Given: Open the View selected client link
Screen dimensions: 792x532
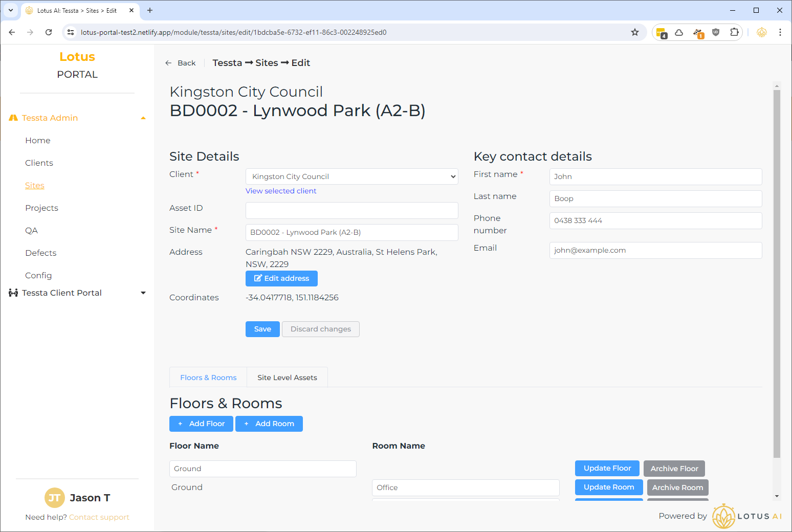Looking at the screenshot, I should tap(281, 191).
